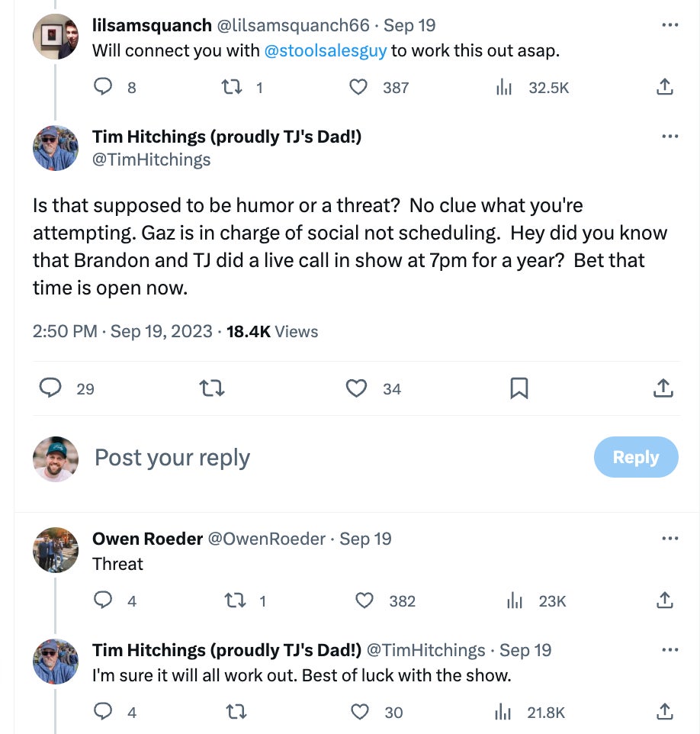This screenshot has height=734, width=700.
Task: Click the blue Reply button
Action: [x=635, y=457]
